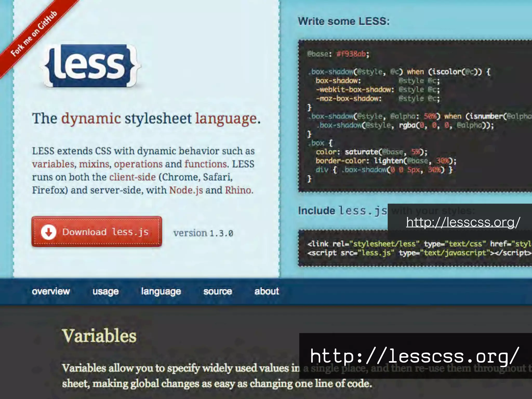Open the functions link
Viewport: 532px width, 399px height.
click(x=206, y=164)
